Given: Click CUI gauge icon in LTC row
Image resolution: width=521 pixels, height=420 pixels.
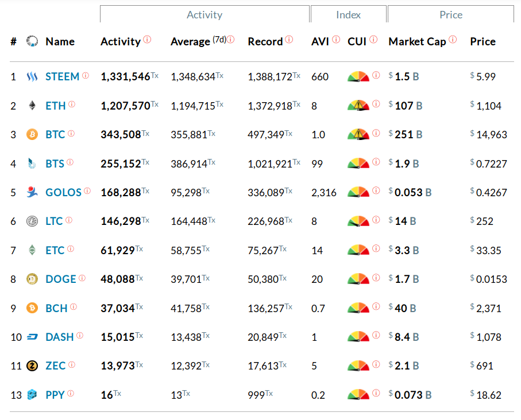Looking at the screenshot, I should pyautogui.click(x=358, y=221).
